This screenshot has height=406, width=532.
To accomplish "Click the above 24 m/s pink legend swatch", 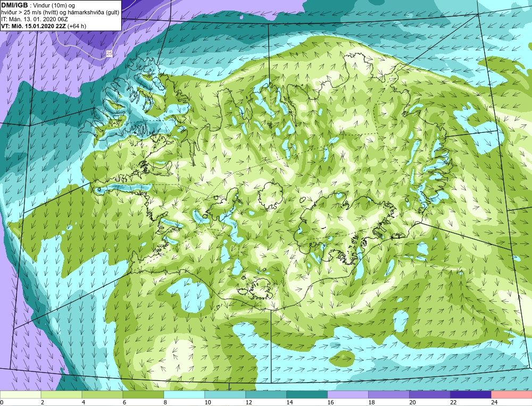I will point(512,395).
